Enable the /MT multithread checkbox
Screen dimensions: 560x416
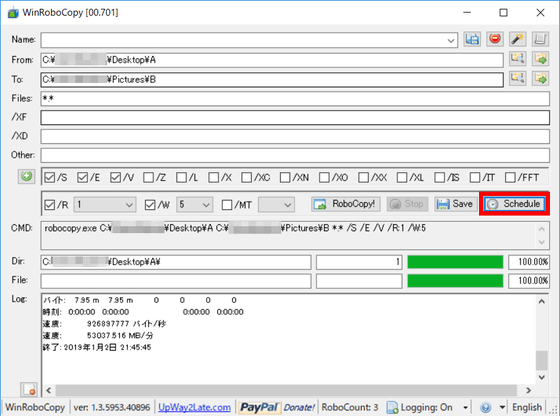coord(227,205)
